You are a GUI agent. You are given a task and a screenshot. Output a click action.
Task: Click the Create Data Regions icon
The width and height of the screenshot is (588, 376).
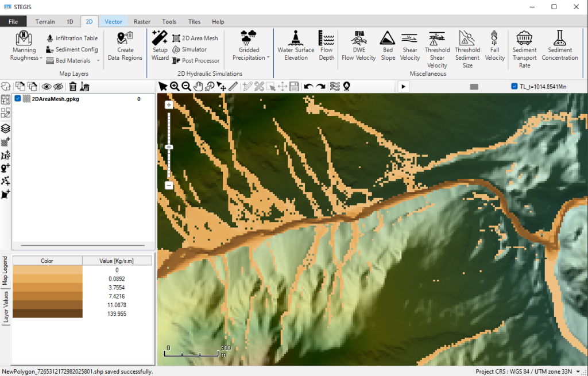pyautogui.click(x=125, y=45)
